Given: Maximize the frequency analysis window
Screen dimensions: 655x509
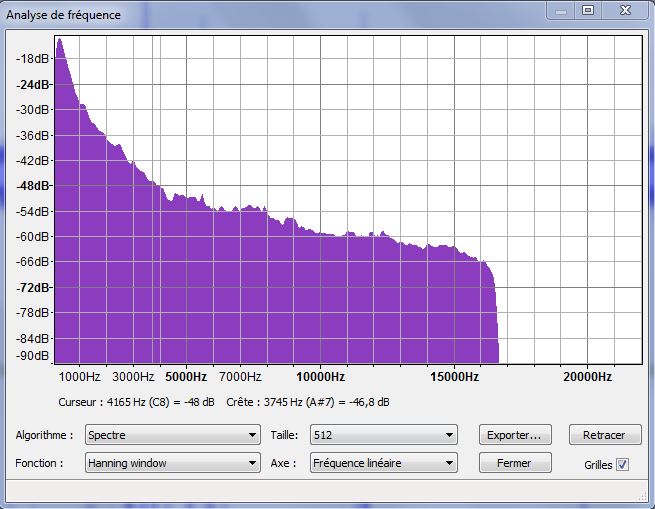Looking at the screenshot, I should (587, 10).
